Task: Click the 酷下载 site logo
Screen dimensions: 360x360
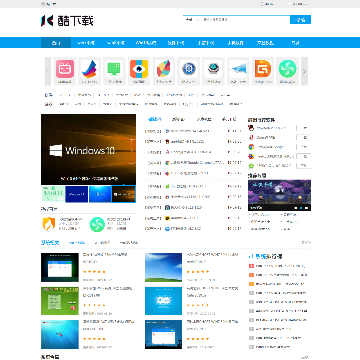Action: [67, 21]
